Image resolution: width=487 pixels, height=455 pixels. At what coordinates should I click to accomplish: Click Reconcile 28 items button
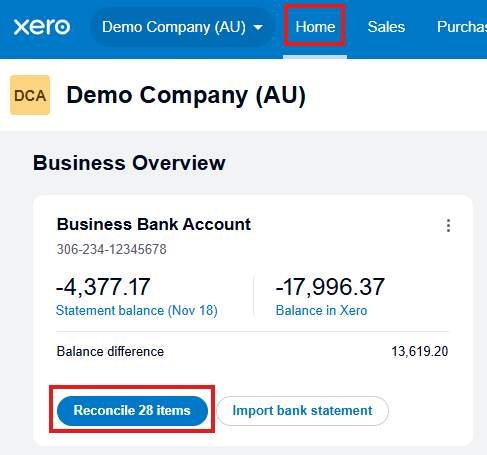(132, 411)
